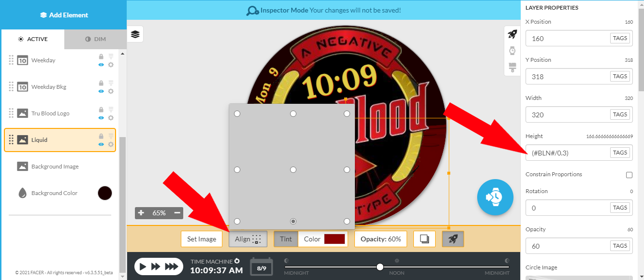Click the double-arrow fast forward button
The width and height of the screenshot is (644, 280).
coord(156,266)
